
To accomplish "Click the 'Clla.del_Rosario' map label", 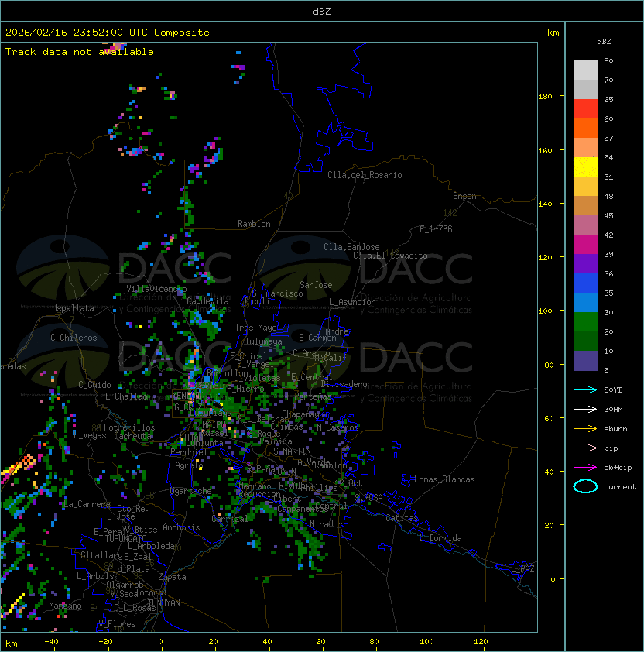I will tap(365, 175).
